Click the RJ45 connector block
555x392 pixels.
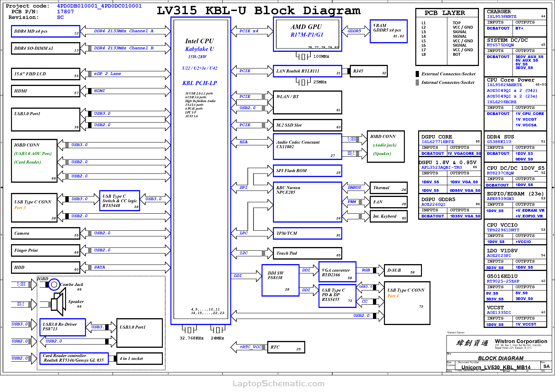click(369, 71)
